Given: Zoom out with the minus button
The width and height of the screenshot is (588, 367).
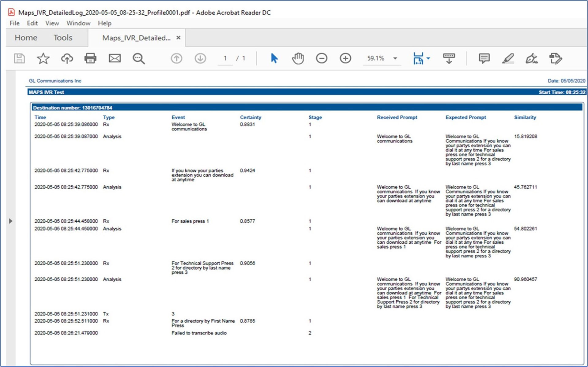Looking at the screenshot, I should [x=322, y=58].
